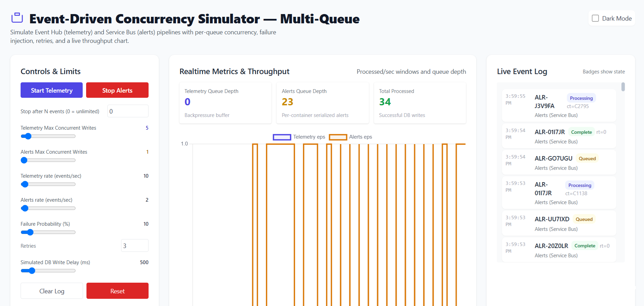Click the Alerts Max Concurrent Writes slider

(48, 160)
